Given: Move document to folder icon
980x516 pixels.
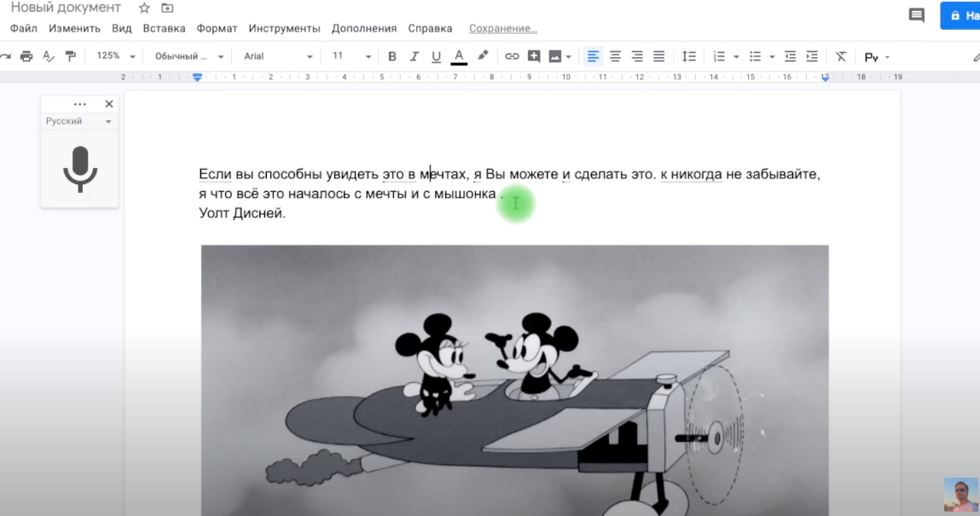Looking at the screenshot, I should [x=167, y=9].
